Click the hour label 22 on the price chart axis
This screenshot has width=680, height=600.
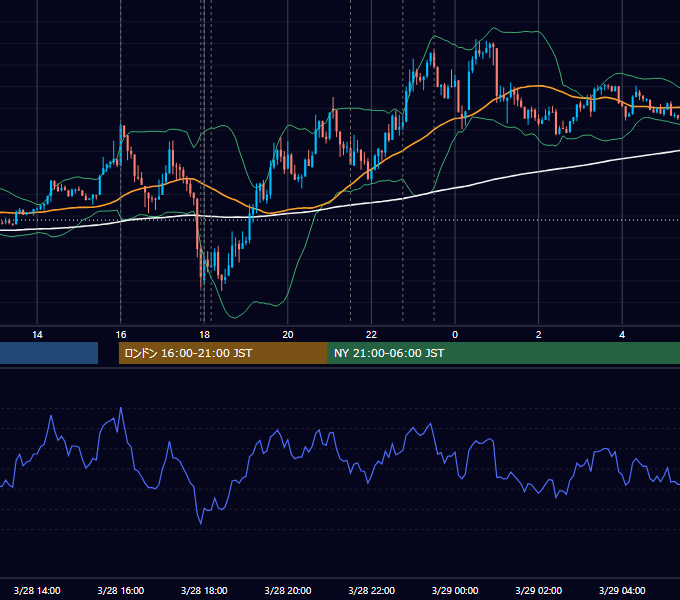[371, 335]
